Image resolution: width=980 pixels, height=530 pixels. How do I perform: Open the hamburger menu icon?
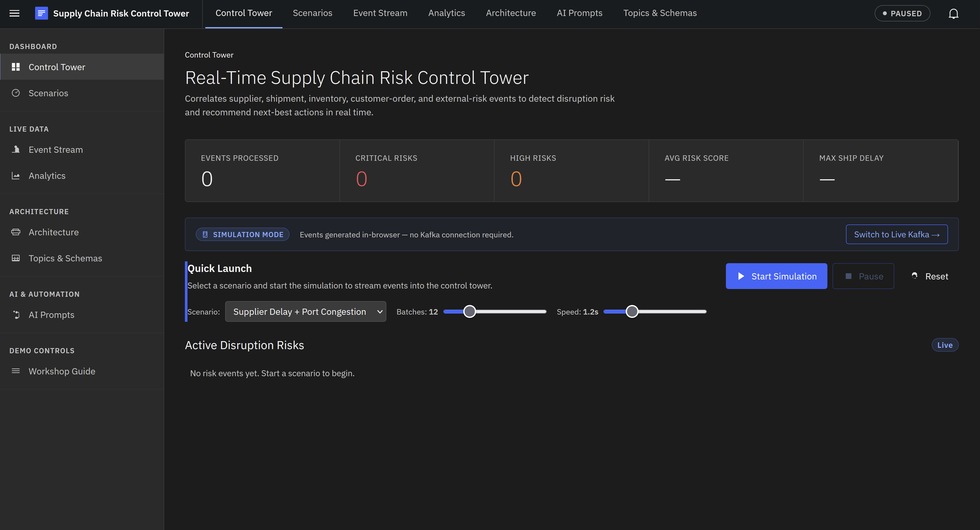[14, 13]
